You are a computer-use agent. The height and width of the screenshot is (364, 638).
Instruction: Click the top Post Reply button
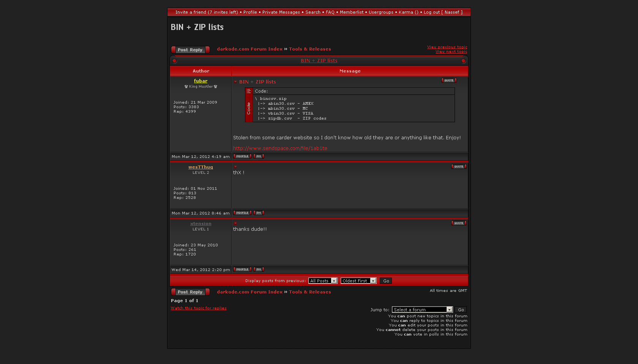190,50
